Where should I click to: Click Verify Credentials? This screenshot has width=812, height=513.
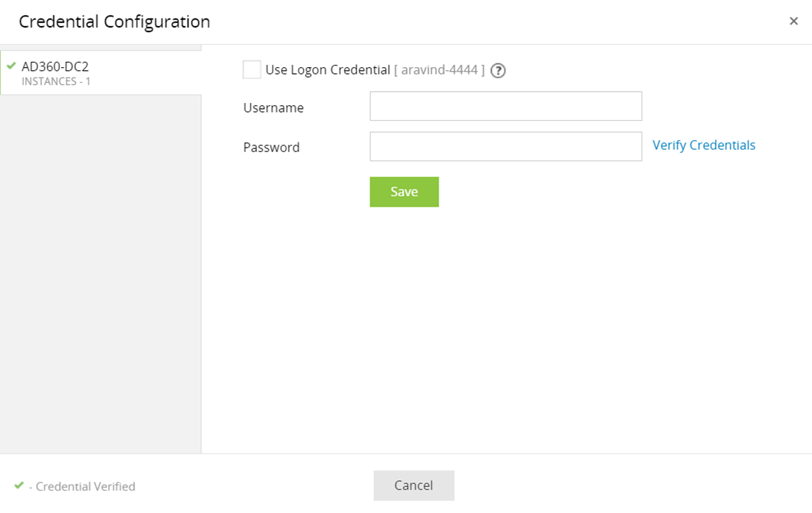703,145
